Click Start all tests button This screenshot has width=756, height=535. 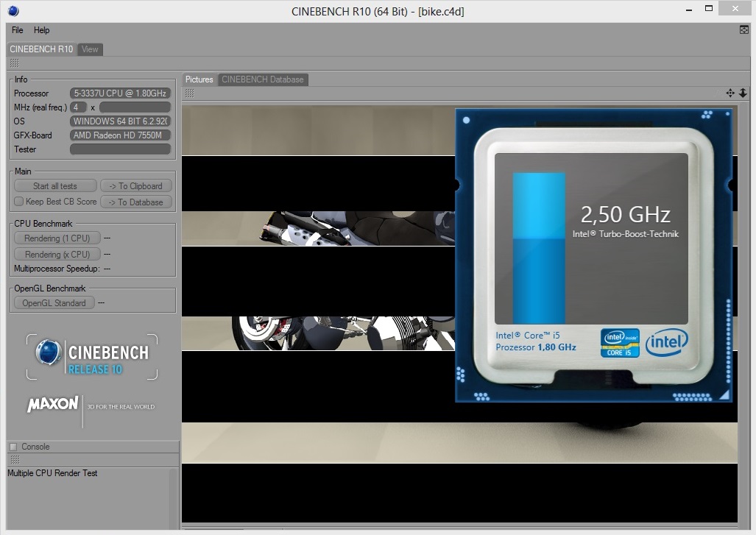tap(55, 186)
